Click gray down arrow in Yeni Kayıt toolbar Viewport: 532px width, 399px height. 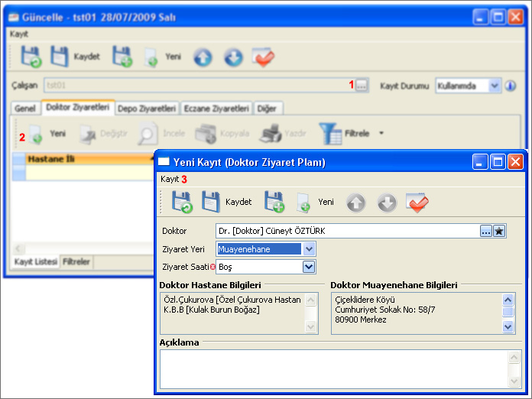[x=387, y=203]
